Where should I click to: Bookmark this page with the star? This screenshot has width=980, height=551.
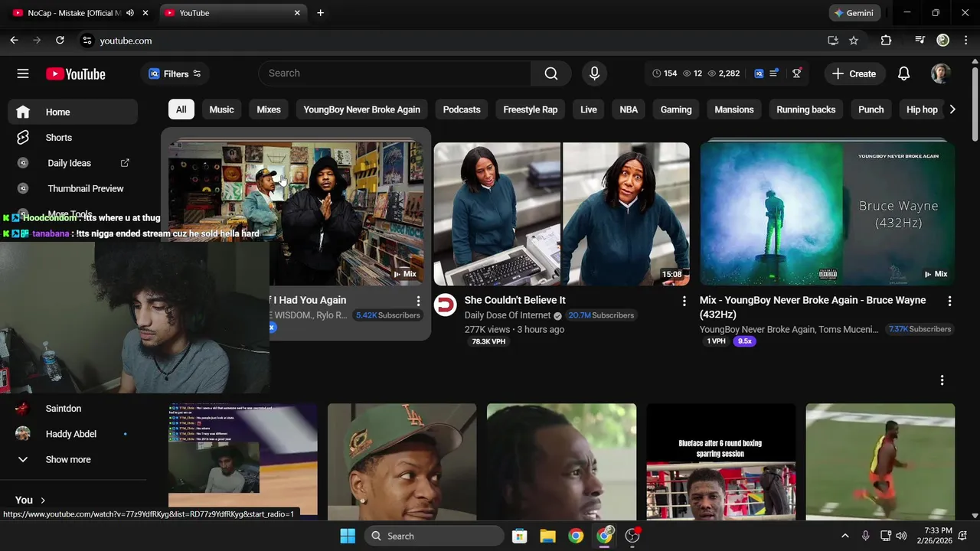854,41
